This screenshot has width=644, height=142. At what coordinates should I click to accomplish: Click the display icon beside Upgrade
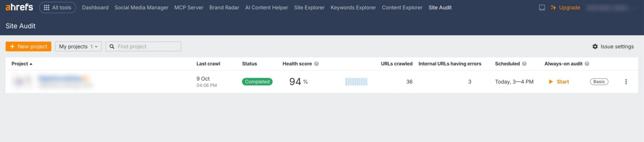542,7
